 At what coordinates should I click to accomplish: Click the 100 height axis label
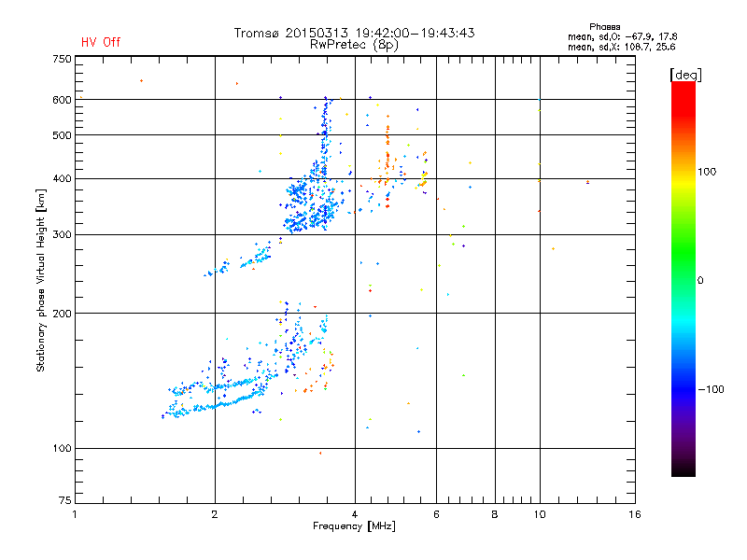pyautogui.click(x=62, y=448)
